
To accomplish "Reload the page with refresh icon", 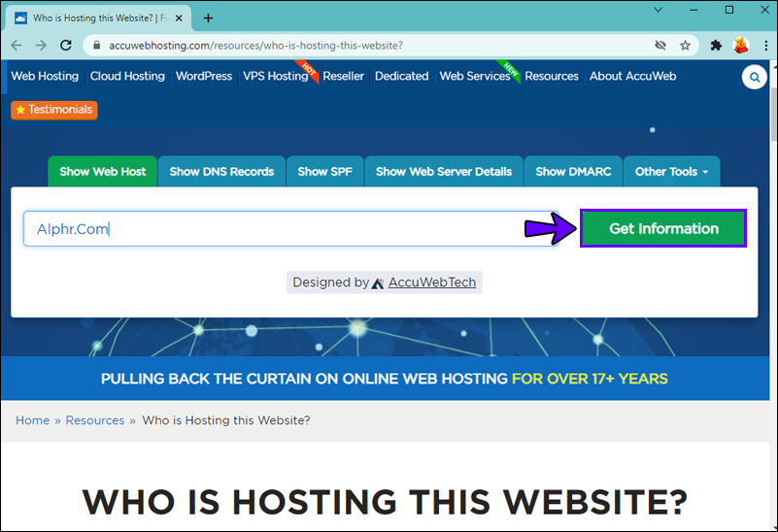I will [x=66, y=46].
